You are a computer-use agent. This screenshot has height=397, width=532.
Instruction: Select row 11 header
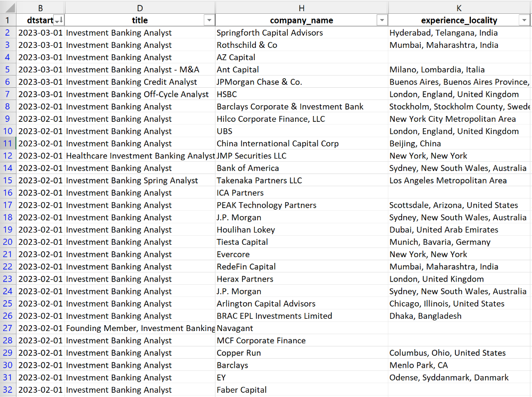(x=8, y=144)
